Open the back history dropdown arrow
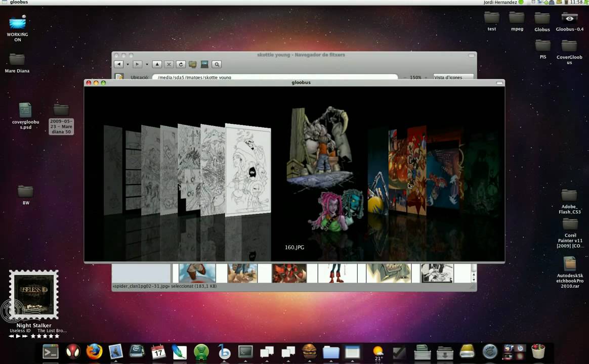Image resolution: width=589 pixels, height=364 pixels. [x=128, y=65]
